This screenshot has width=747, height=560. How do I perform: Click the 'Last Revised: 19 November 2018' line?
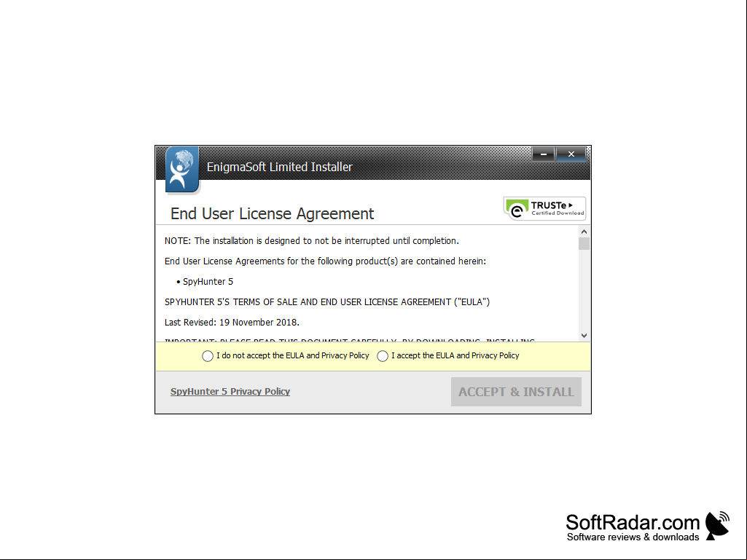232,323
